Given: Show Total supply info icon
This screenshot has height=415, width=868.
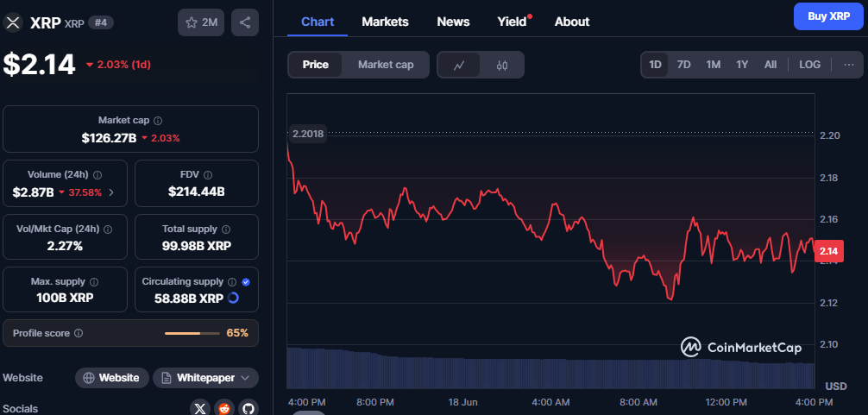Looking at the screenshot, I should click(x=226, y=230).
